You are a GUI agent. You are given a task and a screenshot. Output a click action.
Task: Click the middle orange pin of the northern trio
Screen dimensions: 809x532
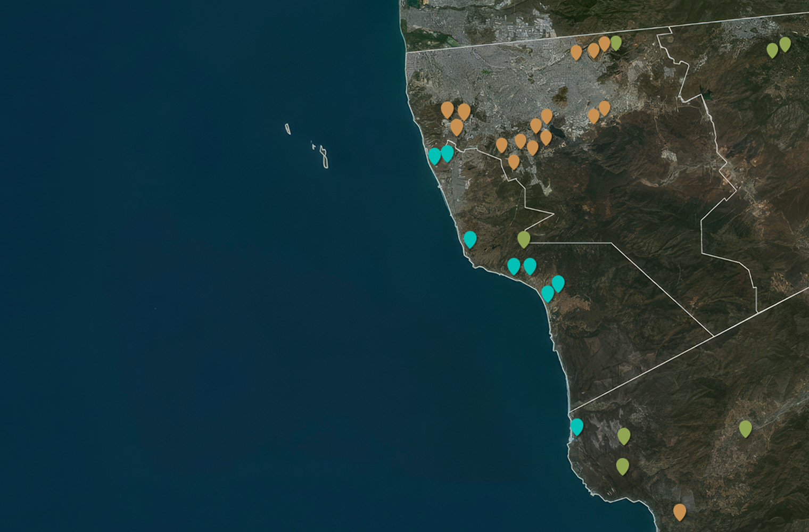(x=593, y=51)
